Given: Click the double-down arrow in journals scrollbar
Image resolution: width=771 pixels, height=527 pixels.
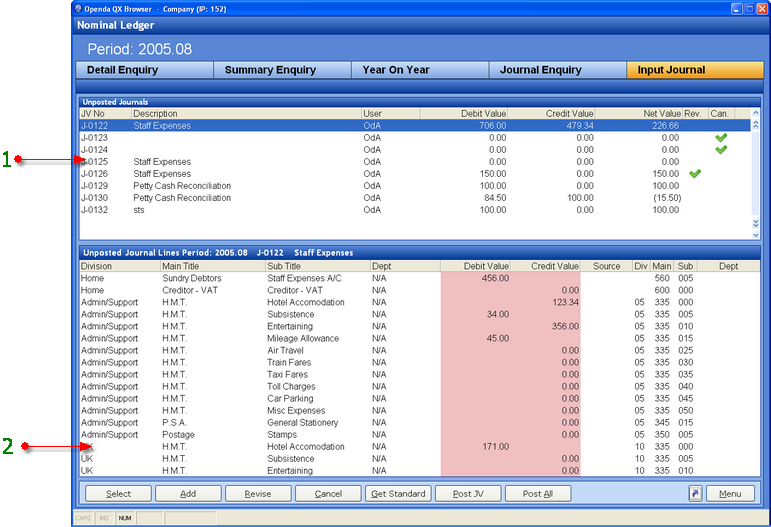Looking at the screenshot, I should (x=756, y=223).
